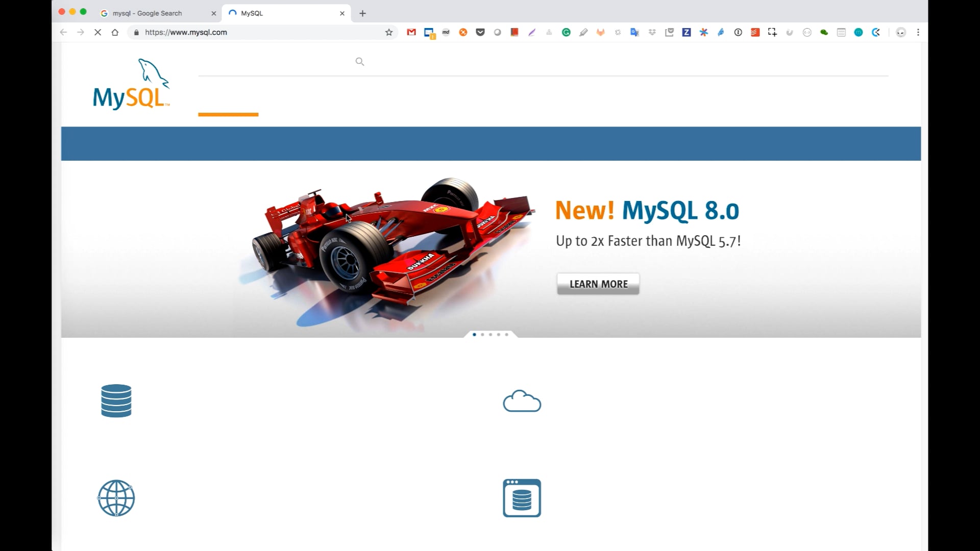Select the second carousel navigation dot

[482, 335]
